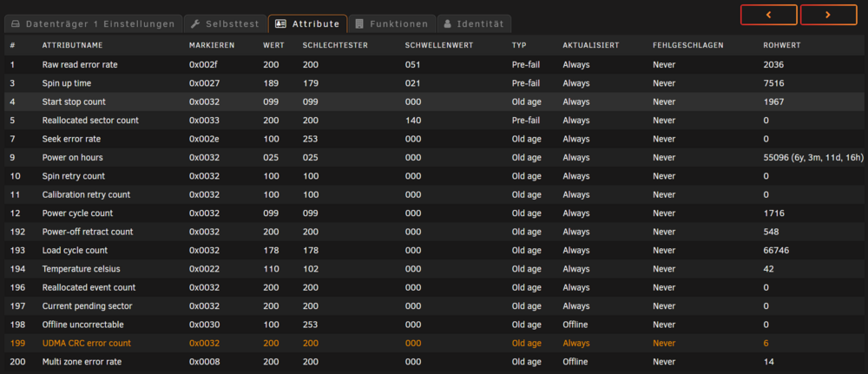Click raw value 7516
Viewport: 868px width, 374px height.
point(773,83)
